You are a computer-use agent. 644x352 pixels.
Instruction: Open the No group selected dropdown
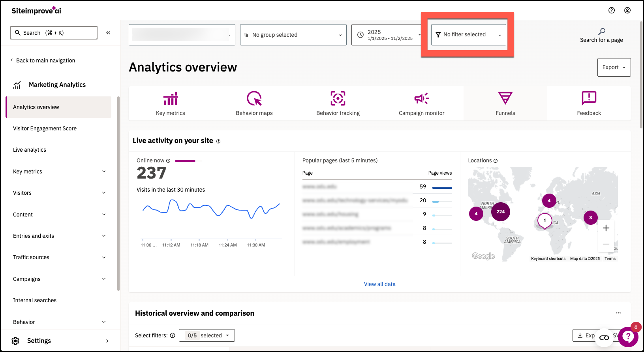[x=293, y=35]
